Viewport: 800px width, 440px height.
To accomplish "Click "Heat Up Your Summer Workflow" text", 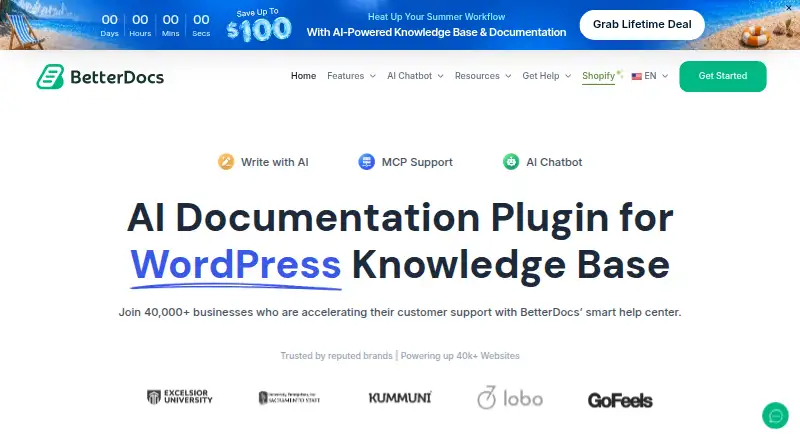I will (436, 17).
